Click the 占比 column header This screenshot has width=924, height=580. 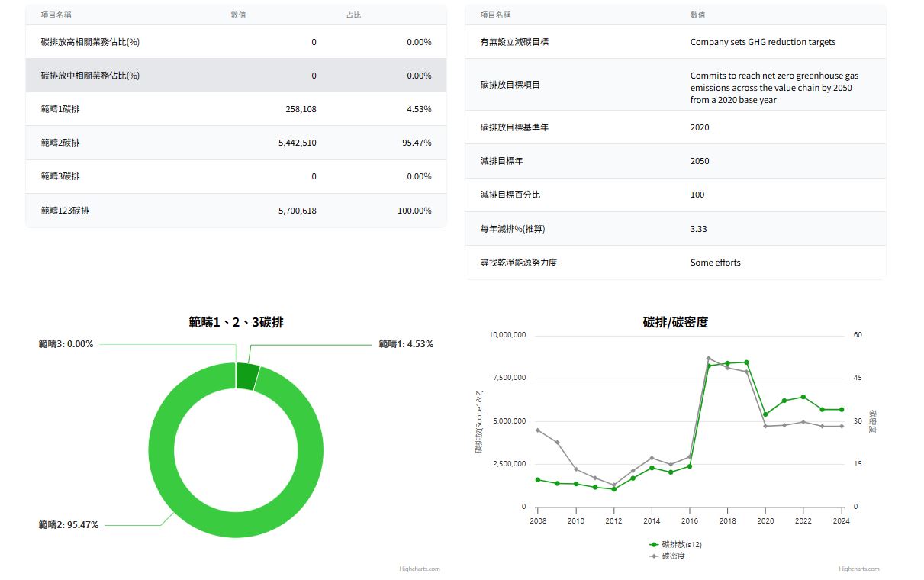(x=353, y=15)
